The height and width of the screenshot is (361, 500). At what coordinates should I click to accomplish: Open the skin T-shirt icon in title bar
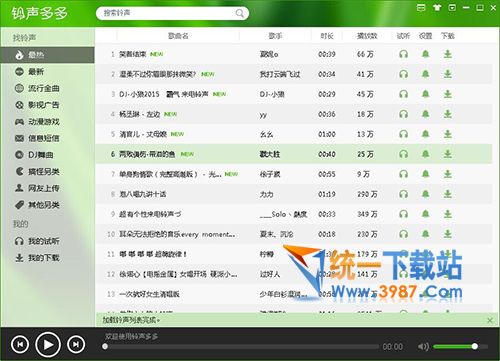437,8
